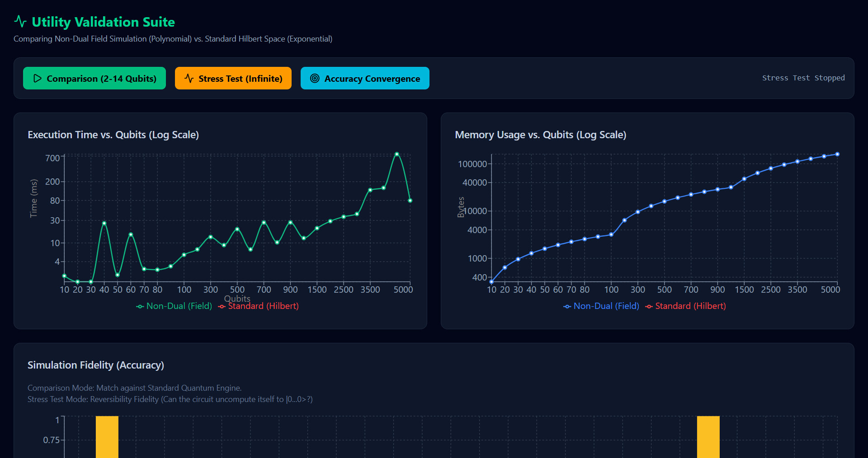The height and width of the screenshot is (458, 868).
Task: Click the left yellow bar in Simulation Fidelity chart
Action: pos(107,437)
